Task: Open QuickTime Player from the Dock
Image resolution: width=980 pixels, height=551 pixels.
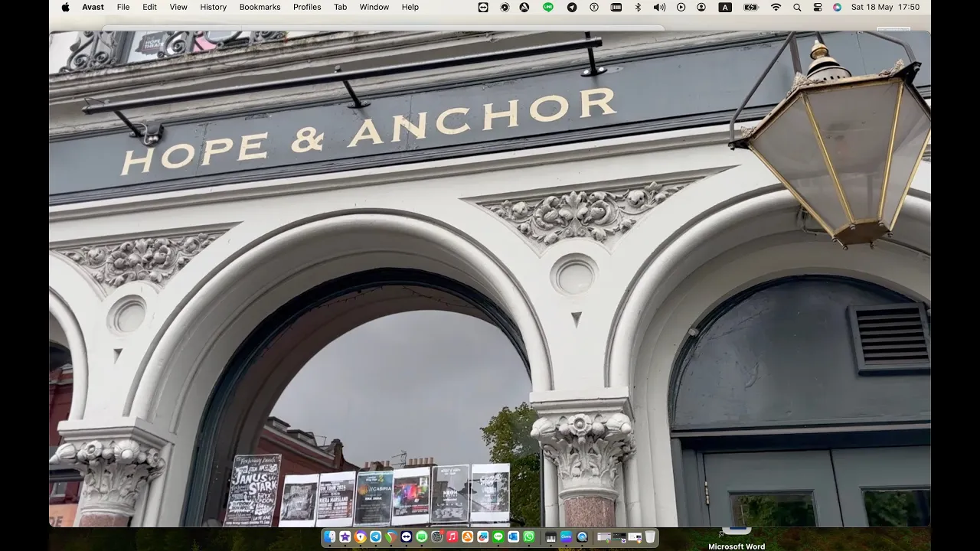Action: pyautogui.click(x=582, y=537)
